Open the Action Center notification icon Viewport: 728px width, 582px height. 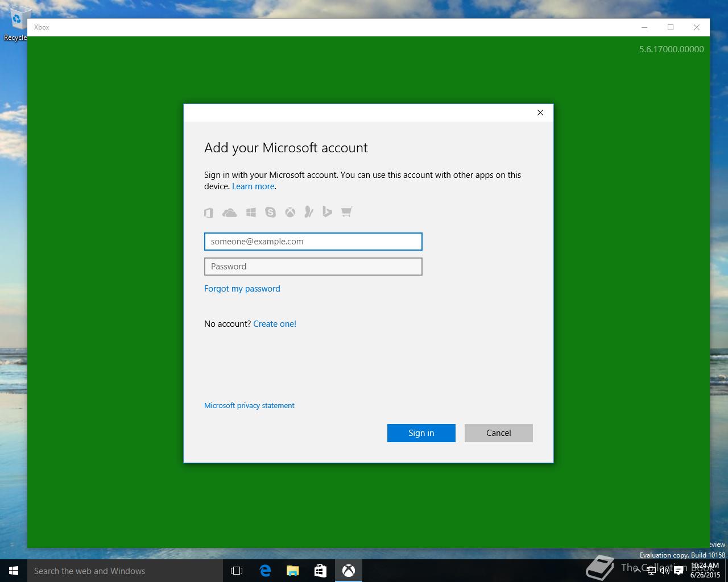click(x=679, y=571)
